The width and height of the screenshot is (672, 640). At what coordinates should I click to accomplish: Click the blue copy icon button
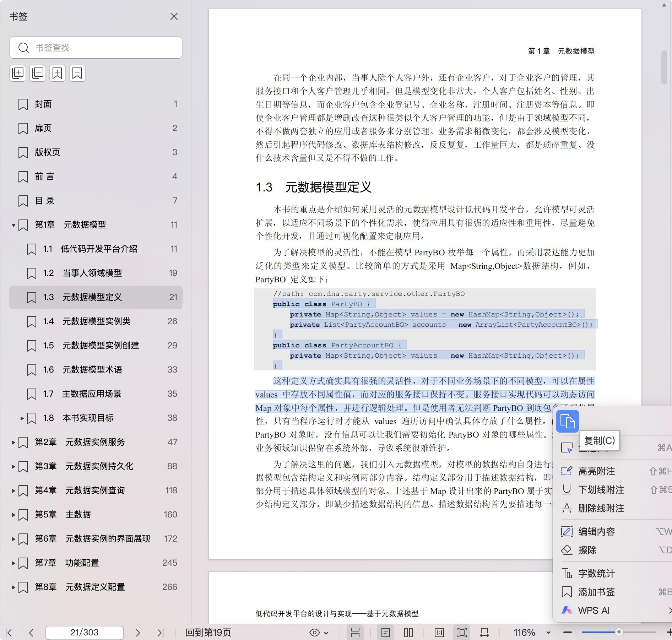(567, 421)
